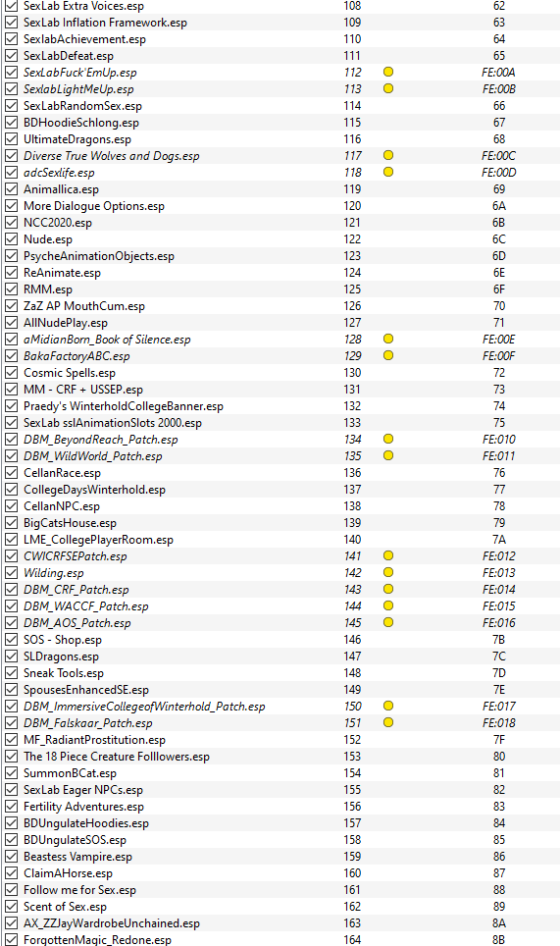
Task: Click yellow flag icon of DBM_AOS_Patch.esp
Action: point(388,622)
